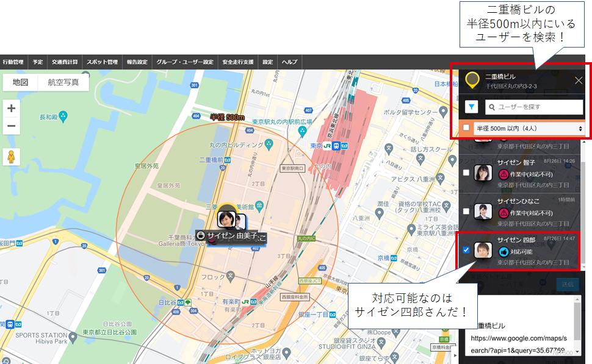
Task: Open the スポット管理 menu
Action: (102, 62)
